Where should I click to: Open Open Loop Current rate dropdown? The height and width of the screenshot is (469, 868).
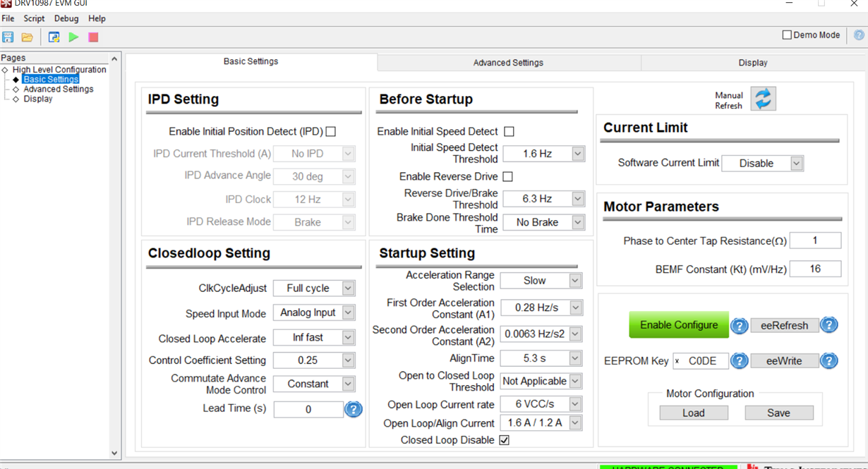point(541,404)
